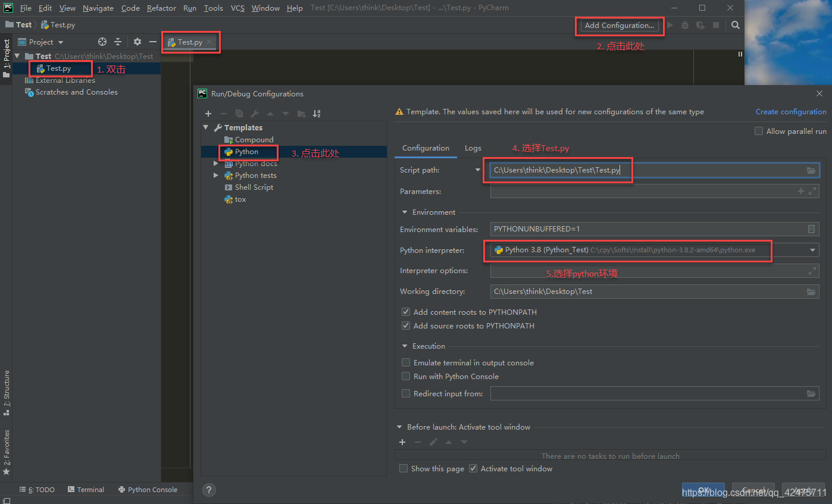Open Search Everywhere with the magnifier icon
This screenshot has width=832, height=504.
(x=736, y=25)
